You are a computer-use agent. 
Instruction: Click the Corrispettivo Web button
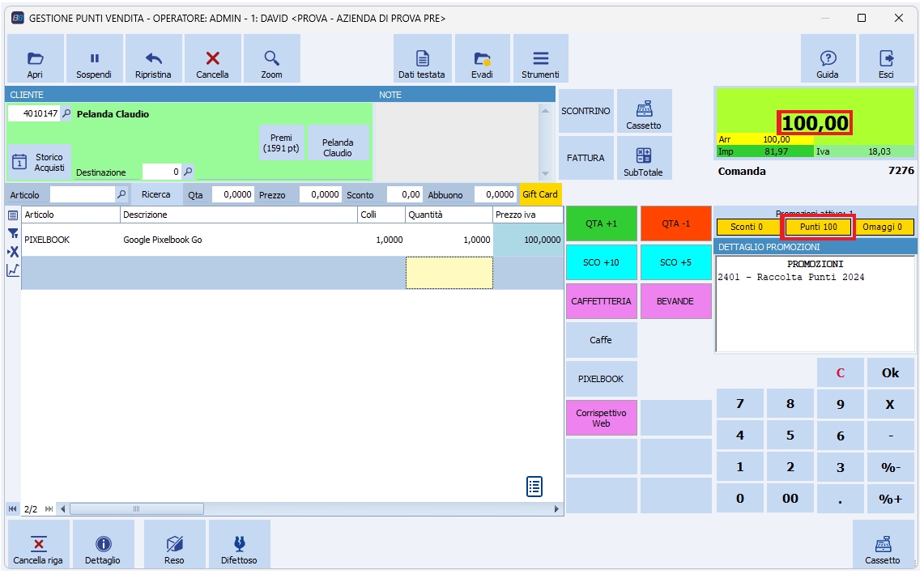click(602, 418)
